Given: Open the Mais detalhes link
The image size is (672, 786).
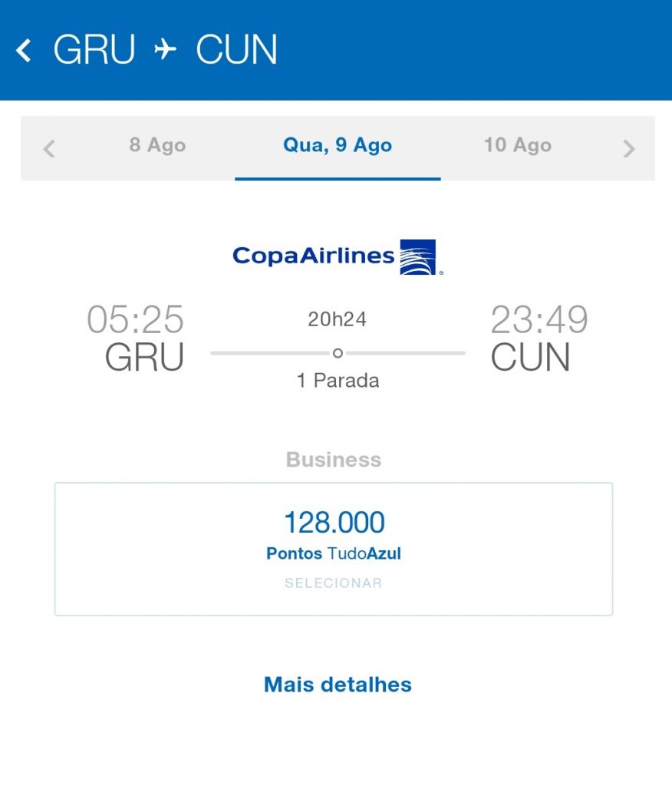Looking at the screenshot, I should (x=338, y=685).
